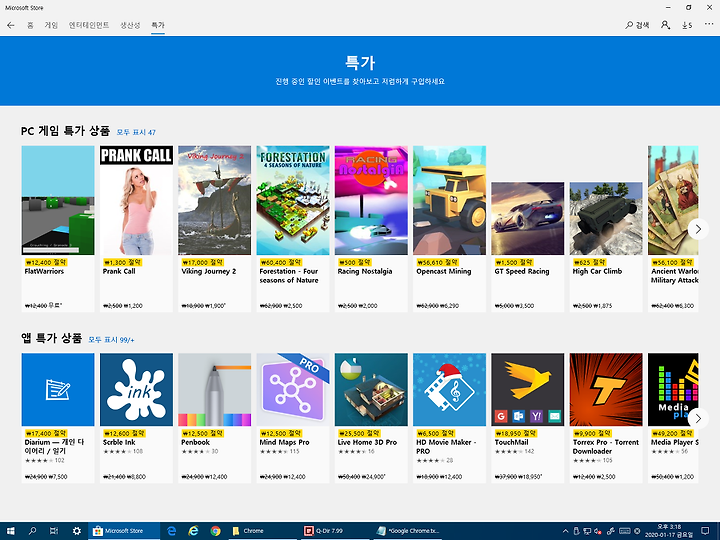The height and width of the screenshot is (540, 720).
Task: Open touch keyboard tray icon
Action: pyautogui.click(x=624, y=531)
